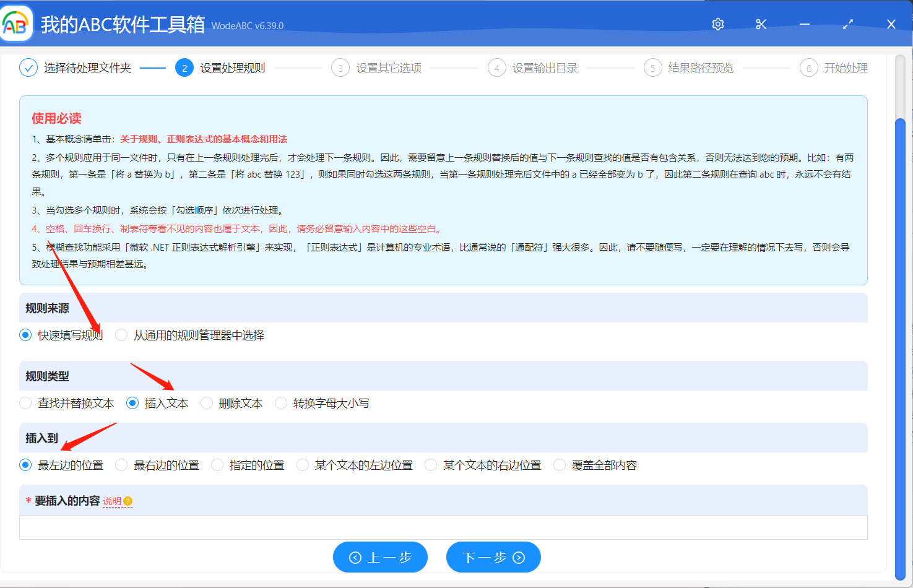The image size is (913, 588).
Task: Pick 某个文本的右边位置 option
Action: pyautogui.click(x=430, y=465)
